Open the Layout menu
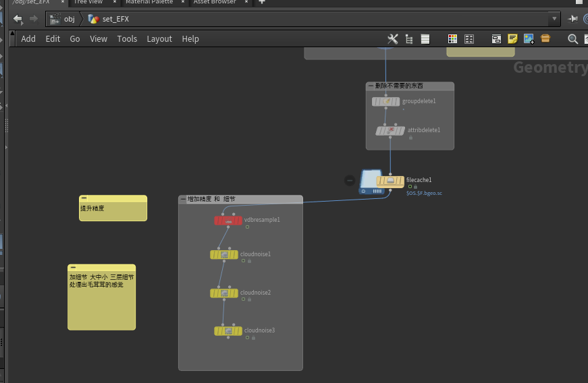 point(159,39)
